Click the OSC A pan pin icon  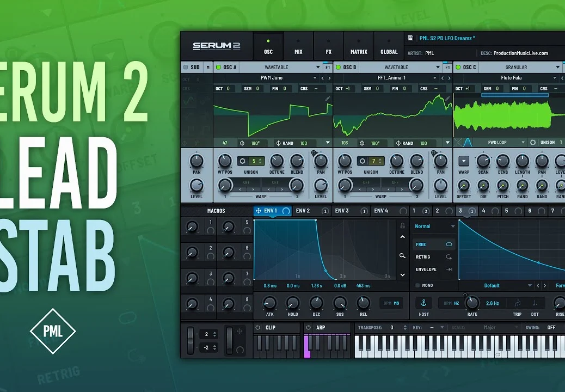pyautogui.click(x=314, y=153)
